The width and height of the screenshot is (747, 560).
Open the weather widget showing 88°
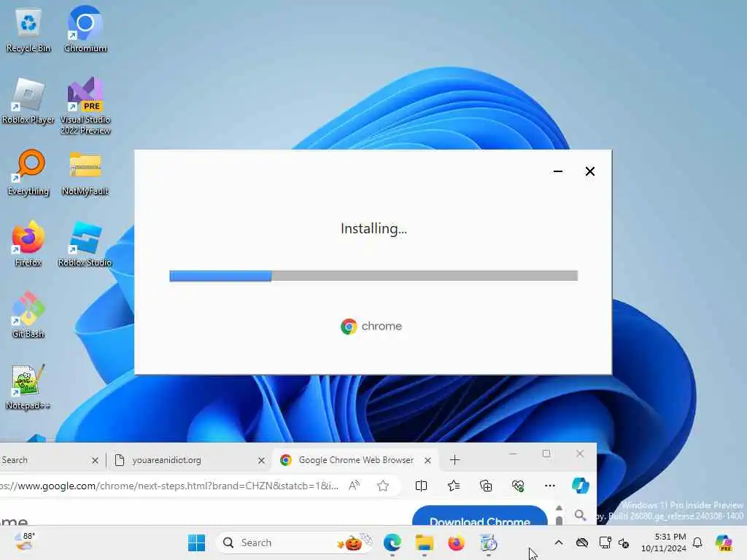click(x=25, y=542)
